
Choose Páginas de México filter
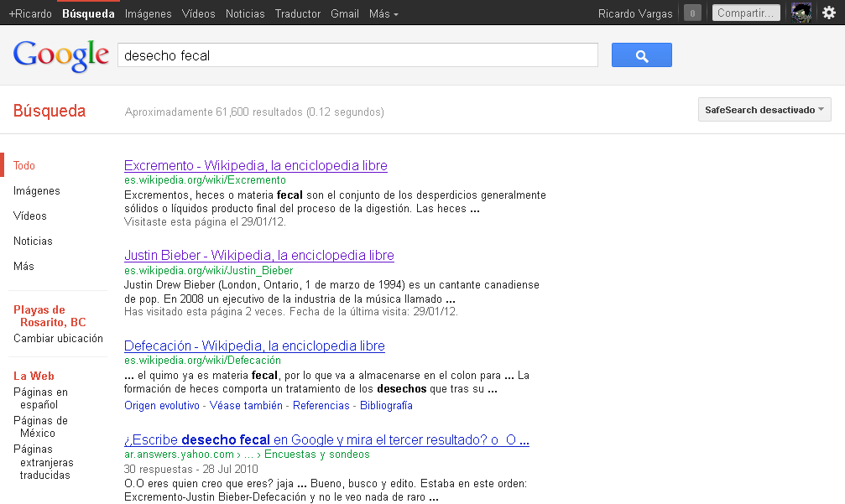pos(41,427)
